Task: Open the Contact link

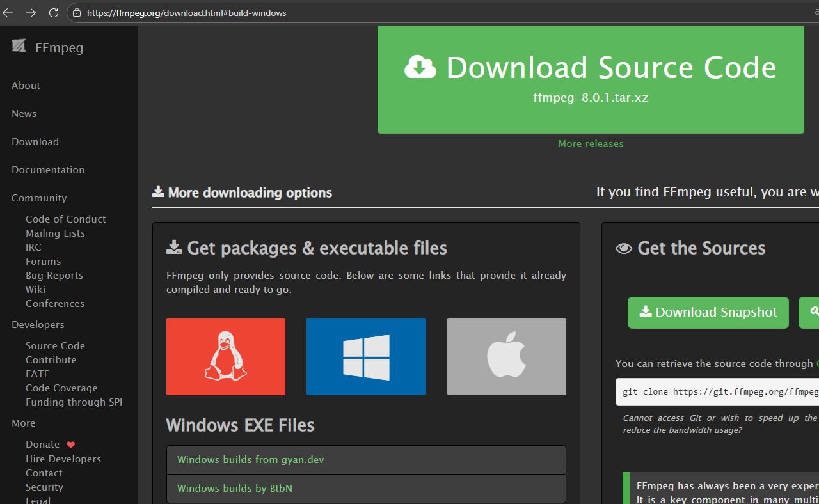Action: (x=44, y=473)
